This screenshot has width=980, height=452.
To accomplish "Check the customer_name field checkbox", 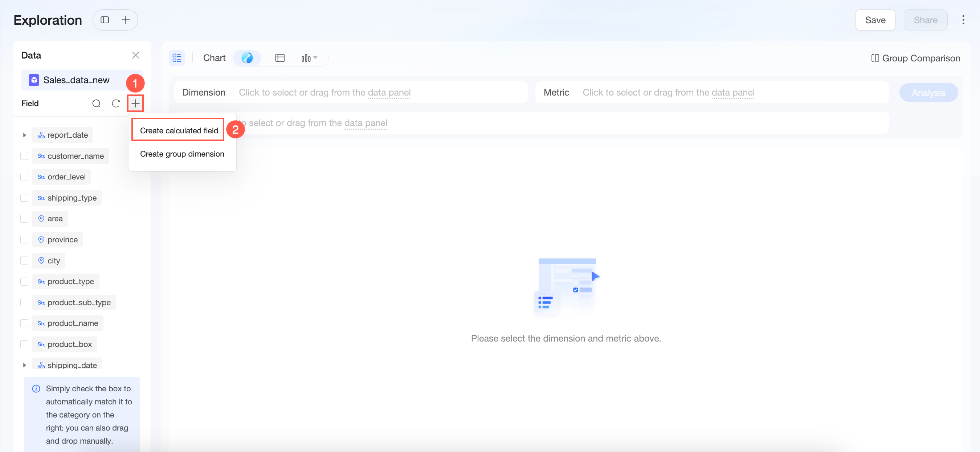I will [24, 156].
